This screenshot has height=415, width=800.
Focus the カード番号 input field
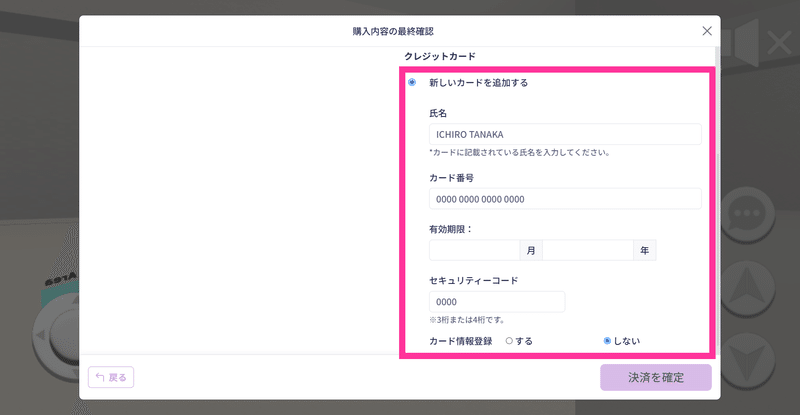(x=565, y=199)
